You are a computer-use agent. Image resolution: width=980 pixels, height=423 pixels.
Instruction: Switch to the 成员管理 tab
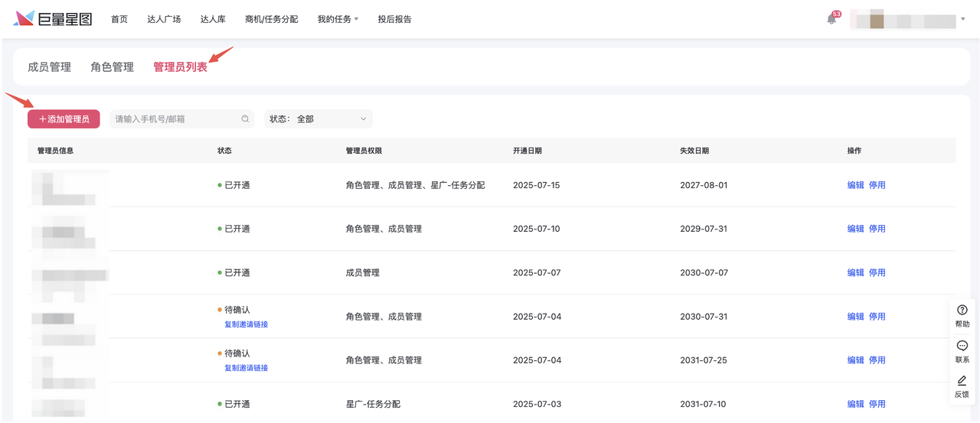(x=49, y=67)
